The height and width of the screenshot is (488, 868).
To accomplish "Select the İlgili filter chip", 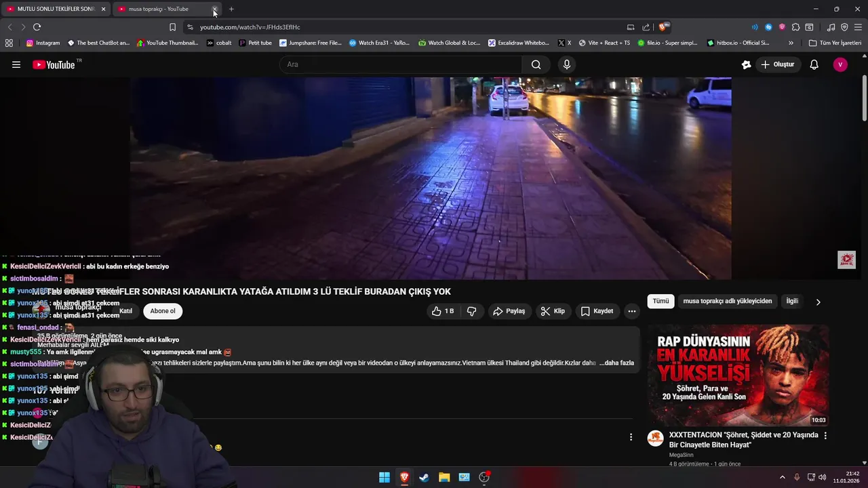I will tap(791, 301).
